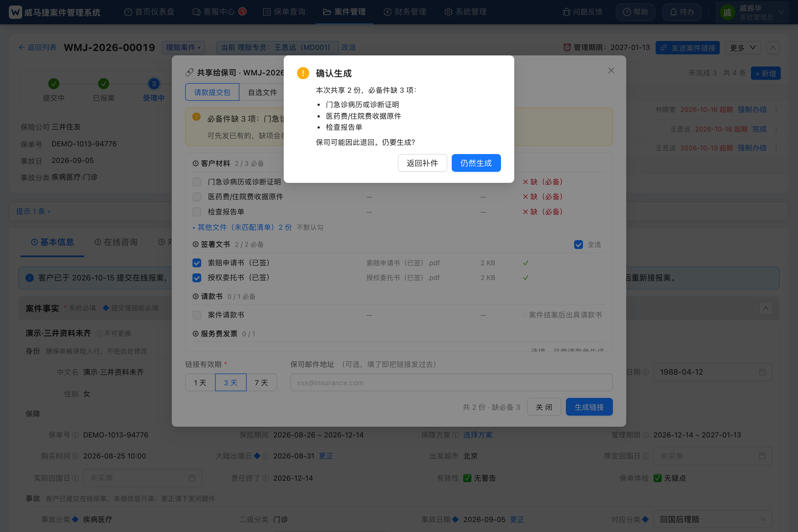Uncheck 索赔申请书（已签）checkbox
This screenshot has height=532, width=798.
point(197,263)
